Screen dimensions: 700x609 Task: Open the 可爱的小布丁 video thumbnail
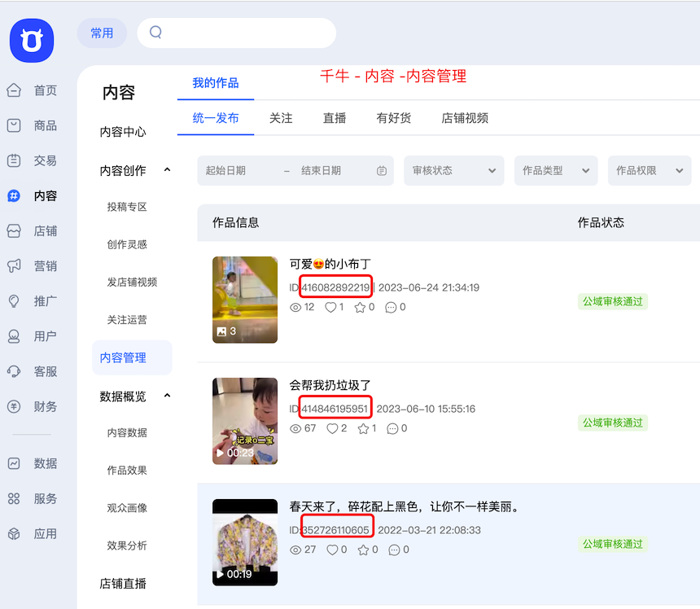click(244, 300)
